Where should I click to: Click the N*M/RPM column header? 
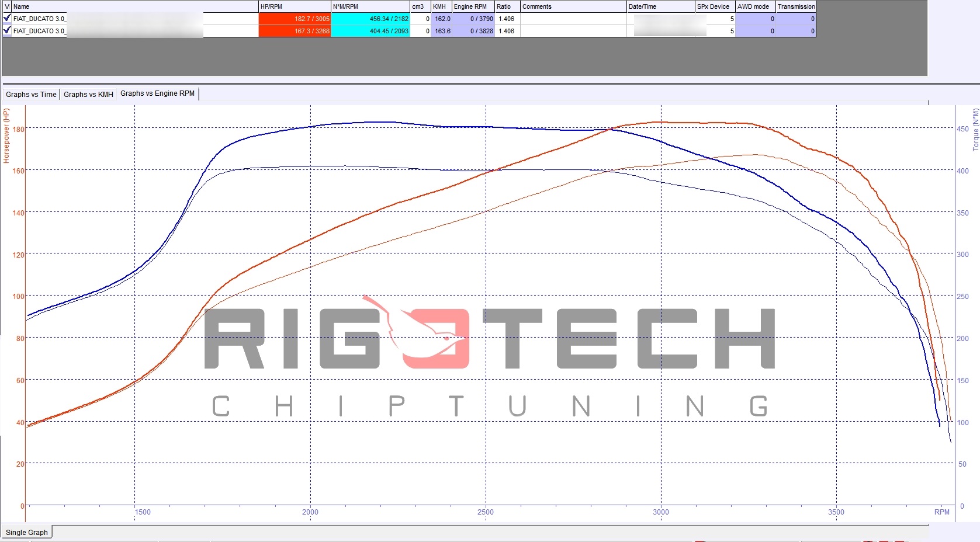[370, 6]
